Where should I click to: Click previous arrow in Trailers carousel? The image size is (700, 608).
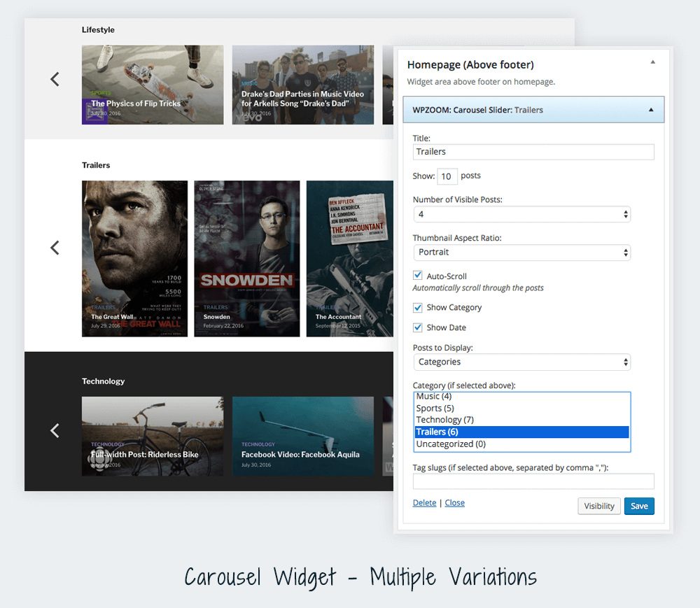[55, 248]
